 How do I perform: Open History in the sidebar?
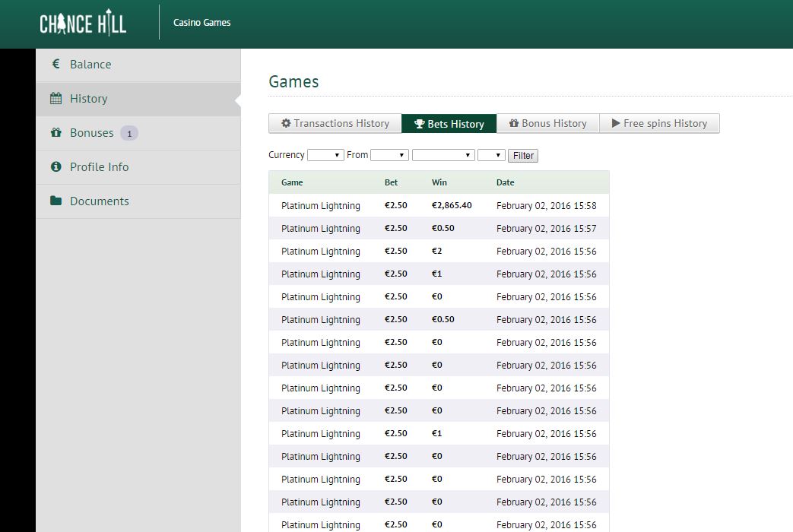click(138, 99)
